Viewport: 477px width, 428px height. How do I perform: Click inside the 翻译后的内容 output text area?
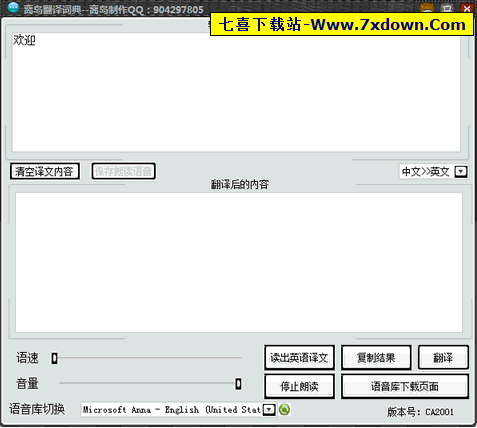coord(239,262)
